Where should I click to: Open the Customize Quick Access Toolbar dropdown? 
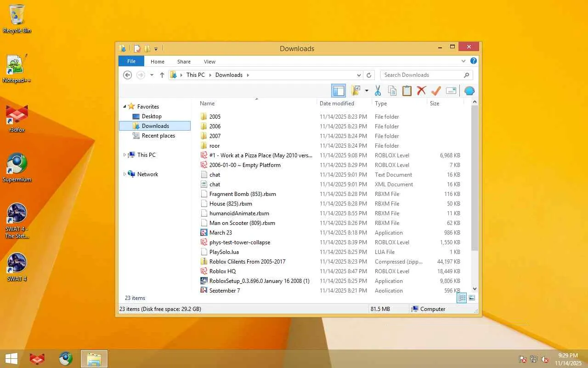pos(156,49)
